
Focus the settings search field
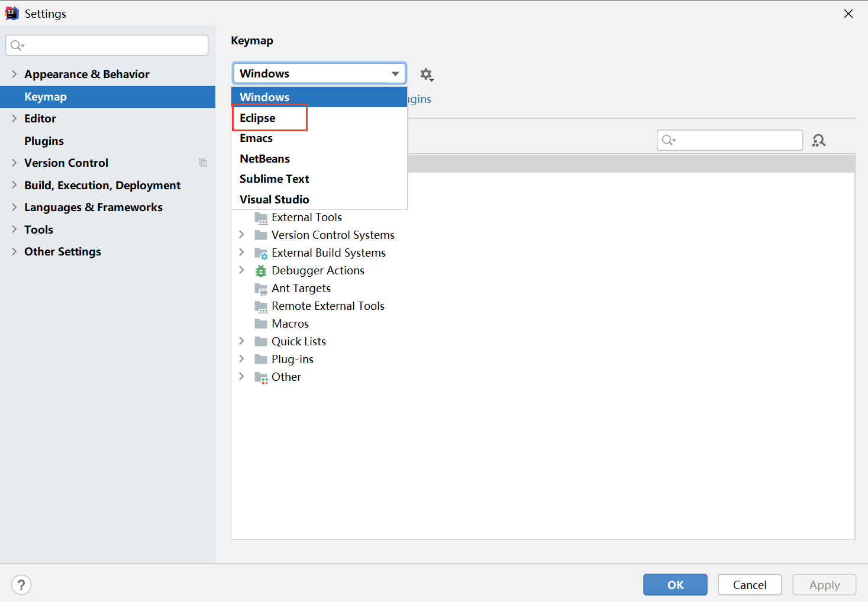tap(107, 46)
